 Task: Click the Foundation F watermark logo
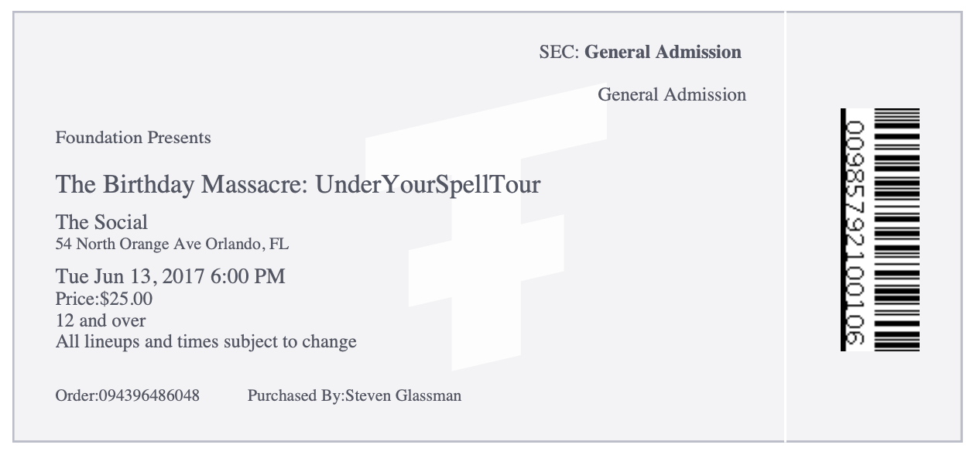(x=486, y=229)
